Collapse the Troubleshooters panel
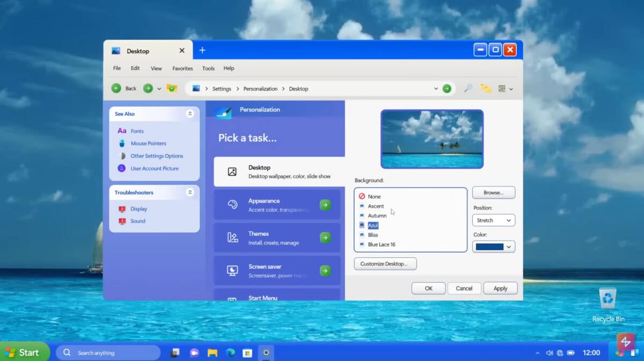Image resolution: width=644 pixels, height=361 pixels. click(x=189, y=192)
